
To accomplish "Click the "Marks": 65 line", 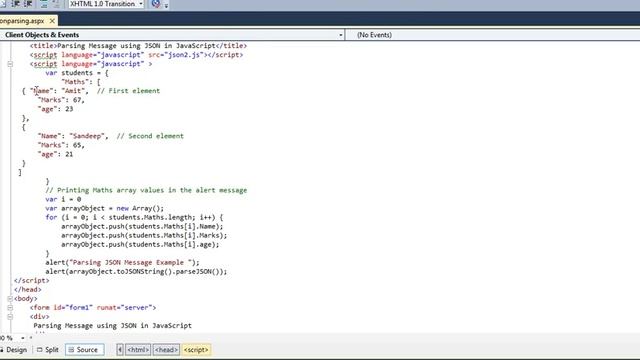I will point(61,145).
